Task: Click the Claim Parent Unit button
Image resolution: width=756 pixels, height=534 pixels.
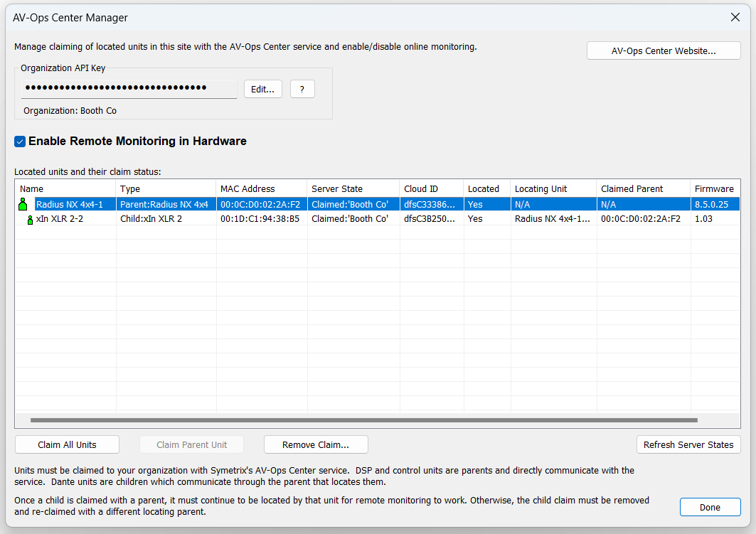Action: point(191,444)
